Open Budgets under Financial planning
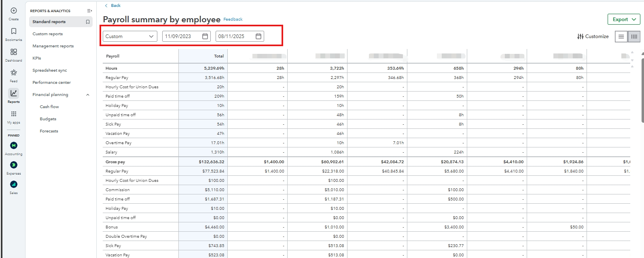 [x=48, y=119]
